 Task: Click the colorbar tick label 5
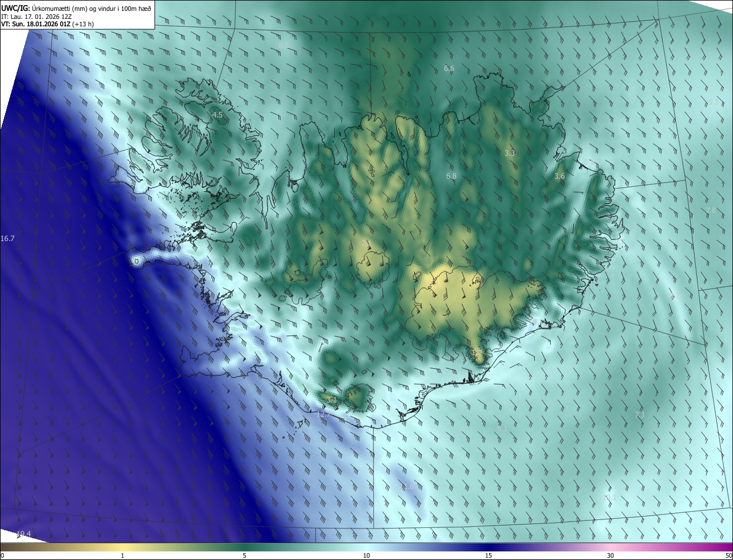pos(245,556)
